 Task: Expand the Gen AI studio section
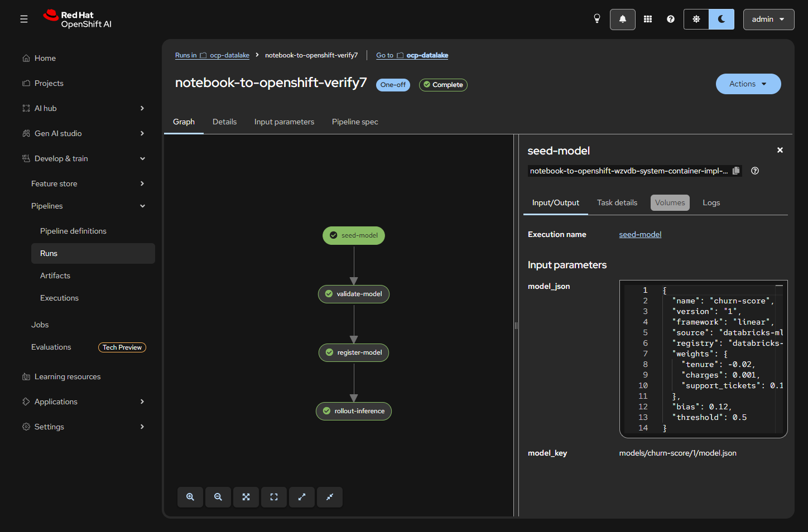(84, 133)
